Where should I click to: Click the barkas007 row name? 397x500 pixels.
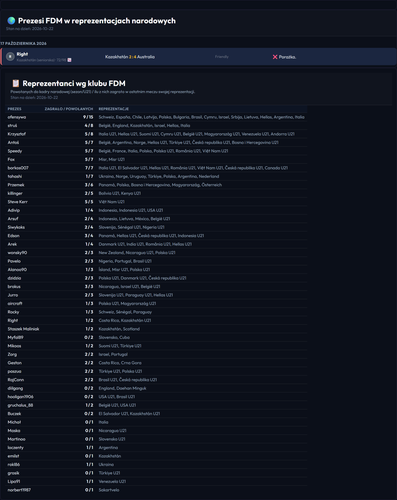coord(18,168)
